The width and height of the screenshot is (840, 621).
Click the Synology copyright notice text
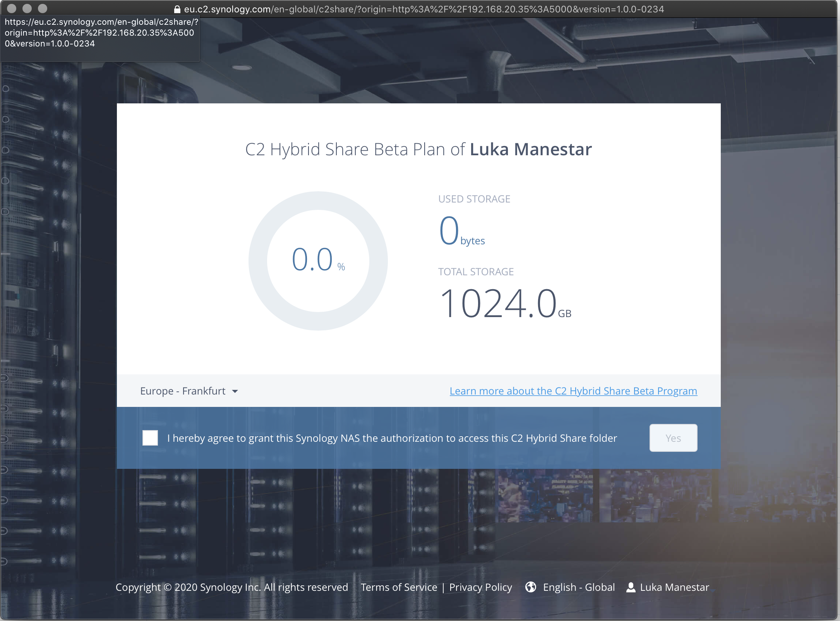(x=232, y=587)
